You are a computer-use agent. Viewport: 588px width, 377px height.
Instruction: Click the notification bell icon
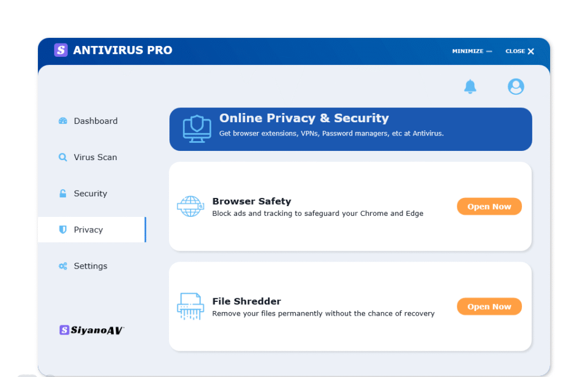(x=470, y=86)
